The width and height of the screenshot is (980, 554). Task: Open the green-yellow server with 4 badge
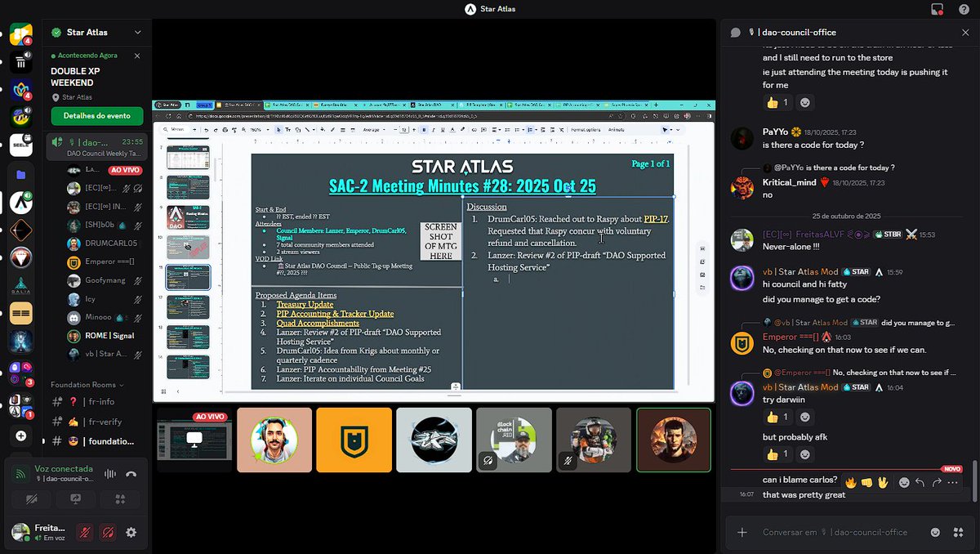click(x=21, y=34)
